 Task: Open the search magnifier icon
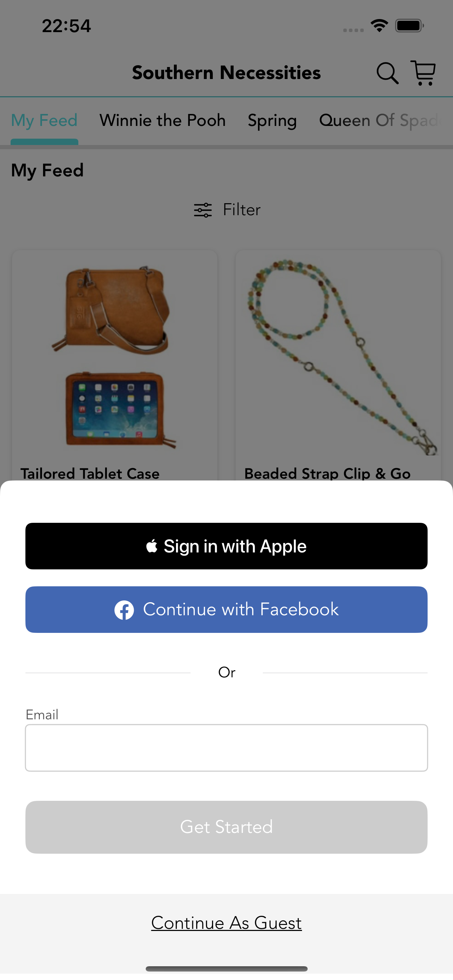click(387, 73)
